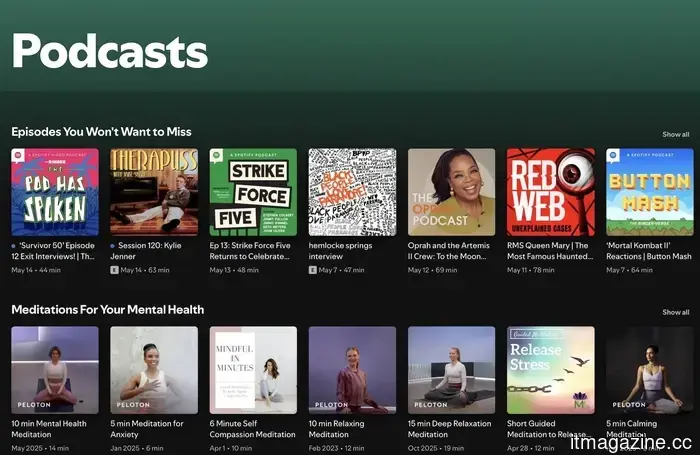700x455 pixels.
Task: Click the 'May 14 • 44 min' metadata
Action: (x=36, y=270)
